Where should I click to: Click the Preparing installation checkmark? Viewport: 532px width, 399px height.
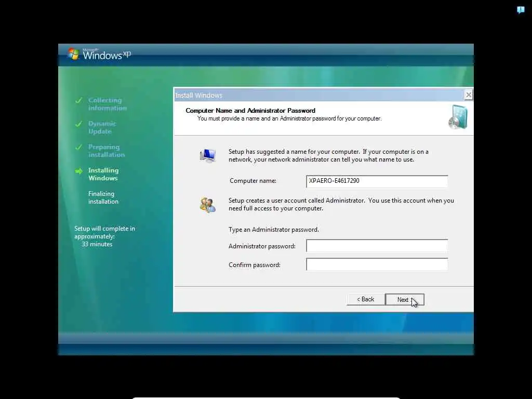(79, 147)
